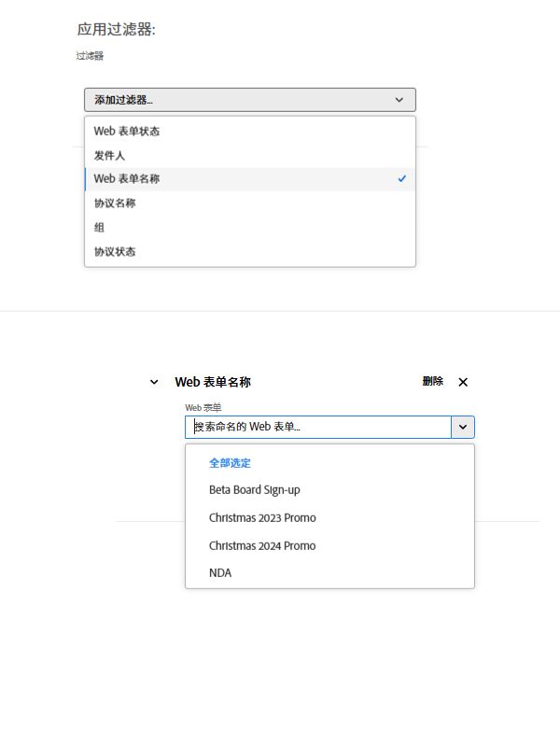
Task: Choose 协议状态 filter option
Action: click(x=250, y=252)
